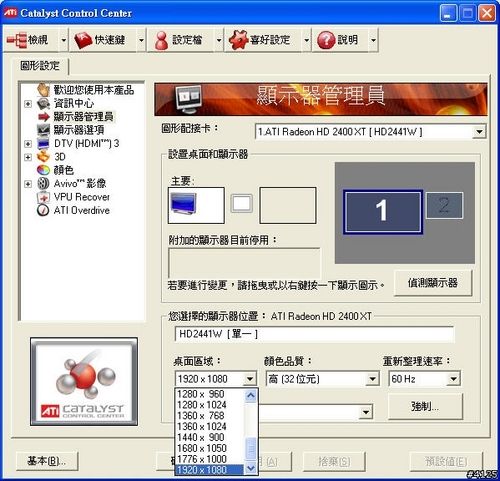Select 歡迎您使用本產品 in the tree

[94, 90]
